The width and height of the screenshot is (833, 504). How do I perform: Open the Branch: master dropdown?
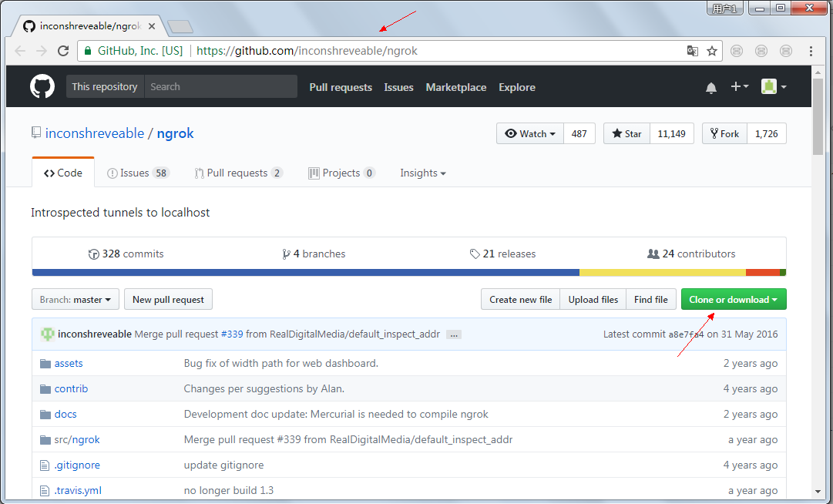point(76,300)
